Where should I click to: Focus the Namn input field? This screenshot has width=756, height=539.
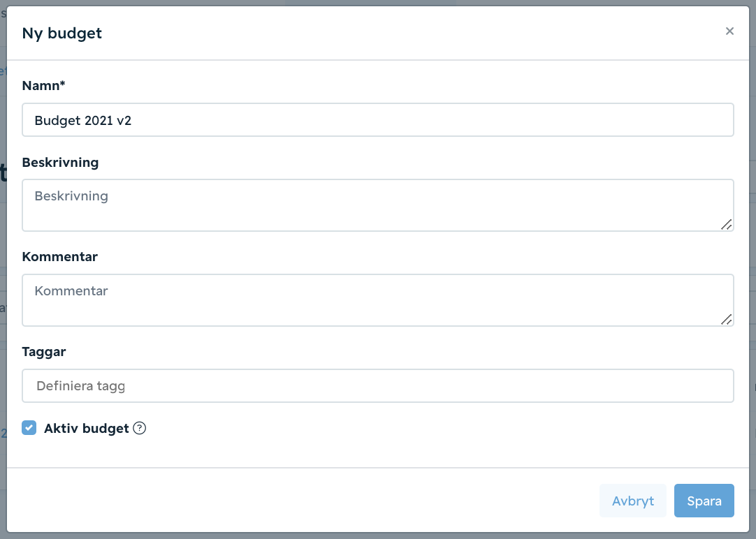click(x=378, y=120)
